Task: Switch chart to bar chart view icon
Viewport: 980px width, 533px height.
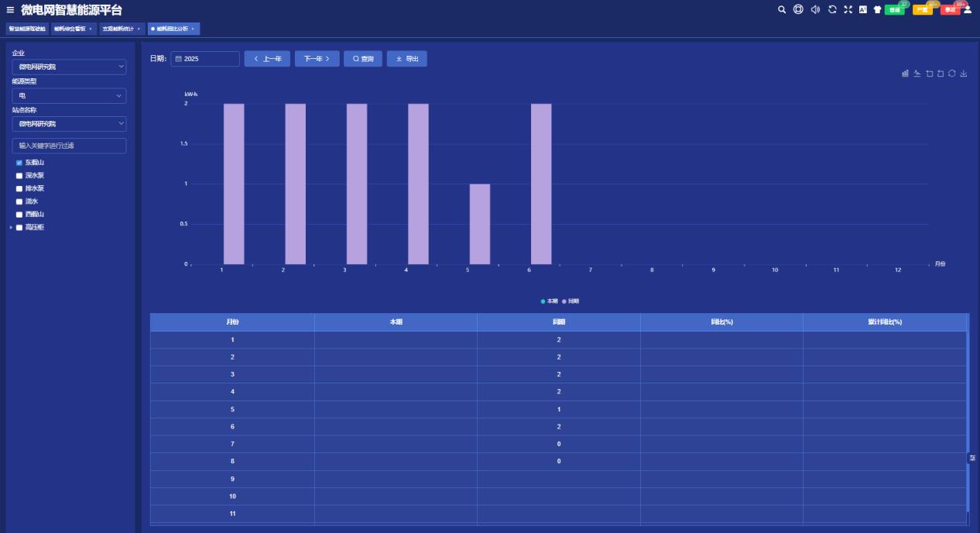Action: (x=905, y=74)
